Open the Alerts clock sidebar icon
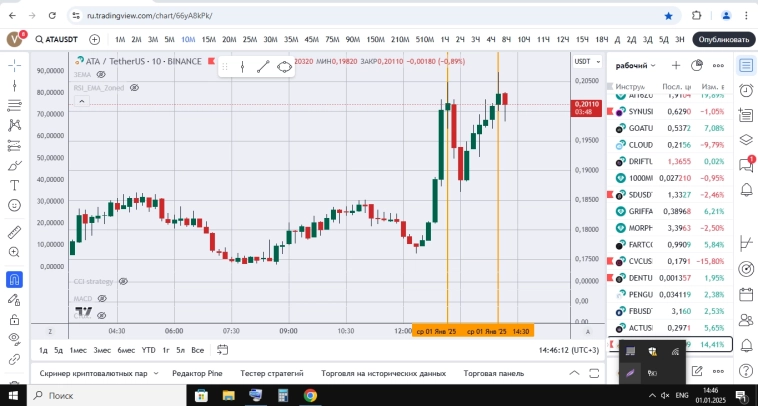The width and height of the screenshot is (758, 406). click(746, 90)
